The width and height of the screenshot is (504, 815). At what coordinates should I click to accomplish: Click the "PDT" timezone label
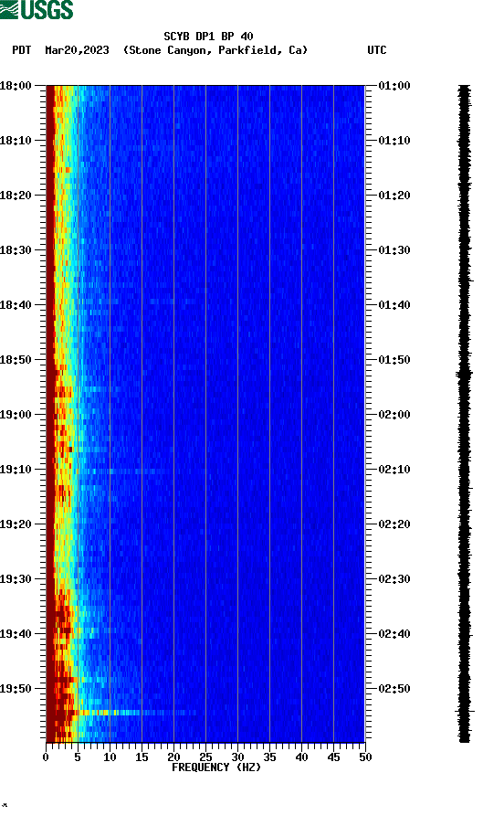coord(22,50)
